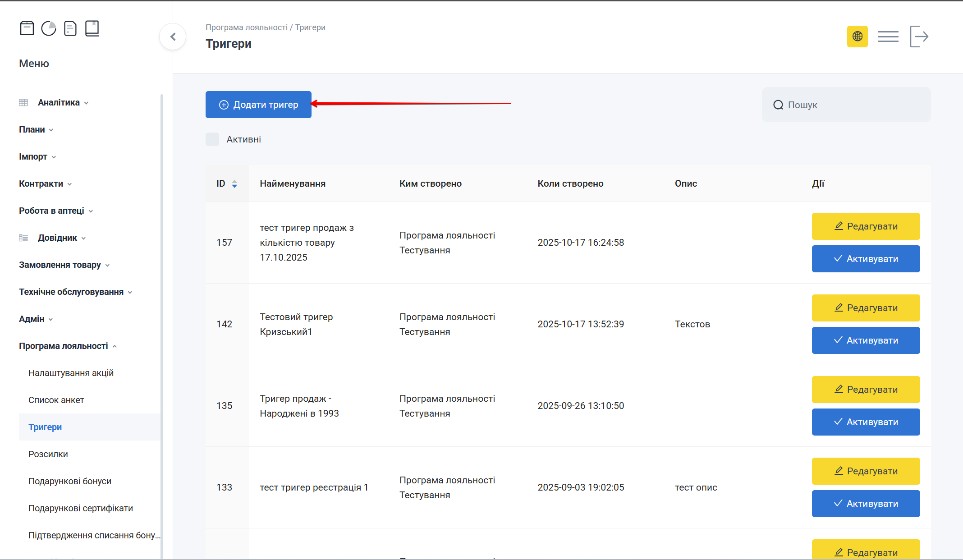Open the pie chart icon in the sidebar
The height and width of the screenshot is (560, 963).
49,28
